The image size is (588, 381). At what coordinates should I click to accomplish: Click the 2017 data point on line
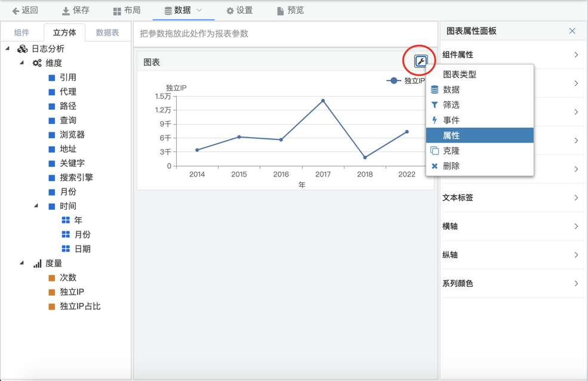coord(323,101)
